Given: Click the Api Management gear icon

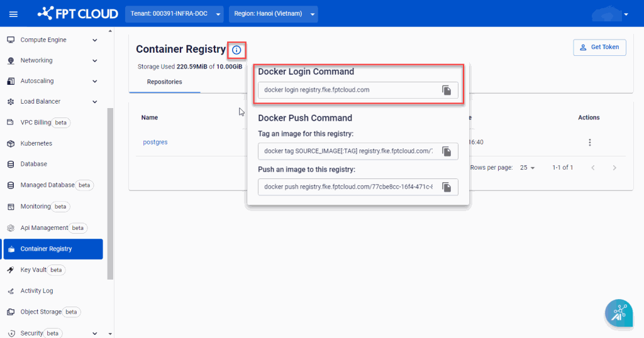Looking at the screenshot, I should click(x=11, y=228).
